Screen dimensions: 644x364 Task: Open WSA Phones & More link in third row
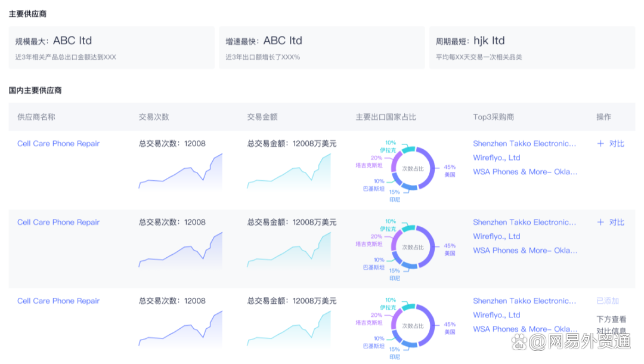pyautogui.click(x=525, y=329)
